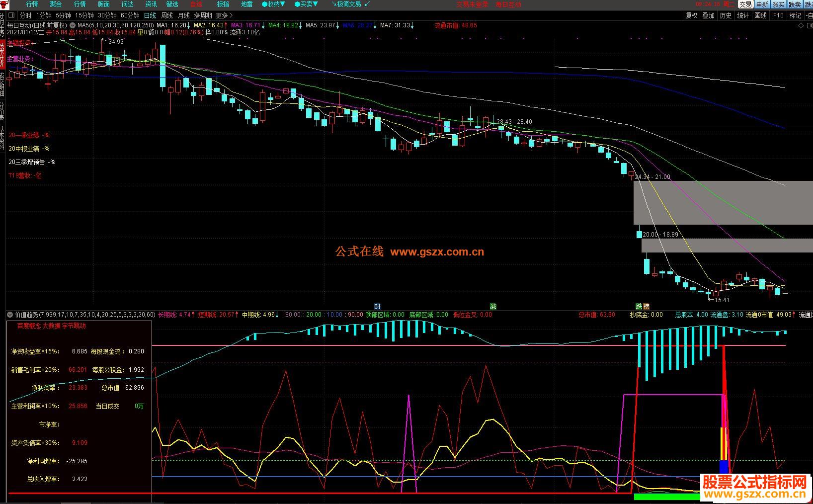Image resolution: width=813 pixels, height=504 pixels.
Task: Open the 振指 menu
Action: click(223, 4)
